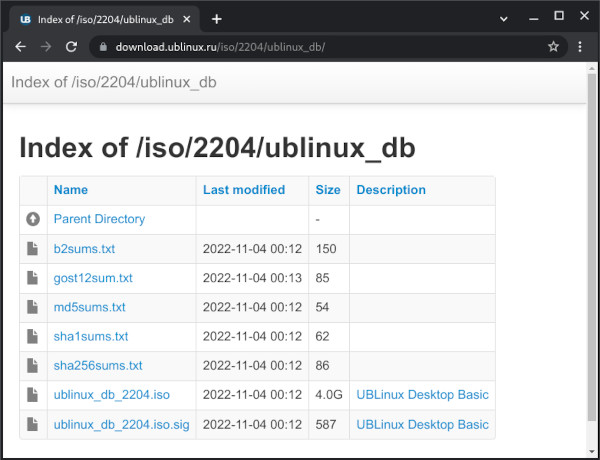
Task: Click the scrollbar down arrow
Action: point(592,452)
